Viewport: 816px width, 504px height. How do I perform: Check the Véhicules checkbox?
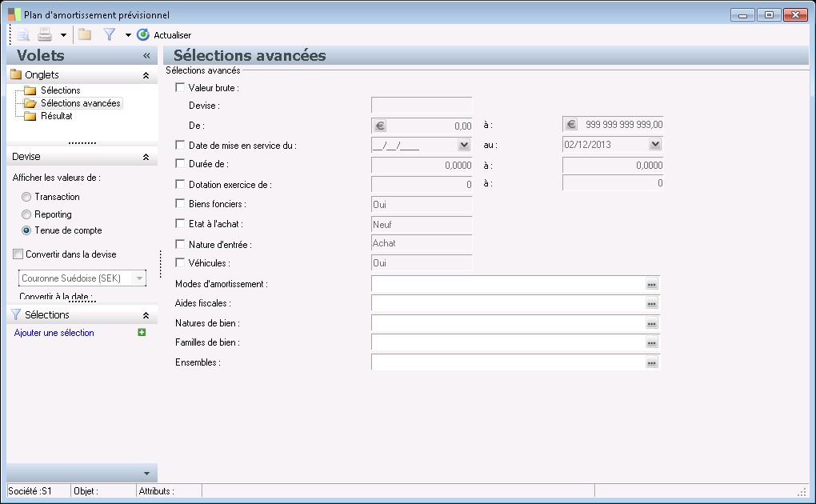180,262
